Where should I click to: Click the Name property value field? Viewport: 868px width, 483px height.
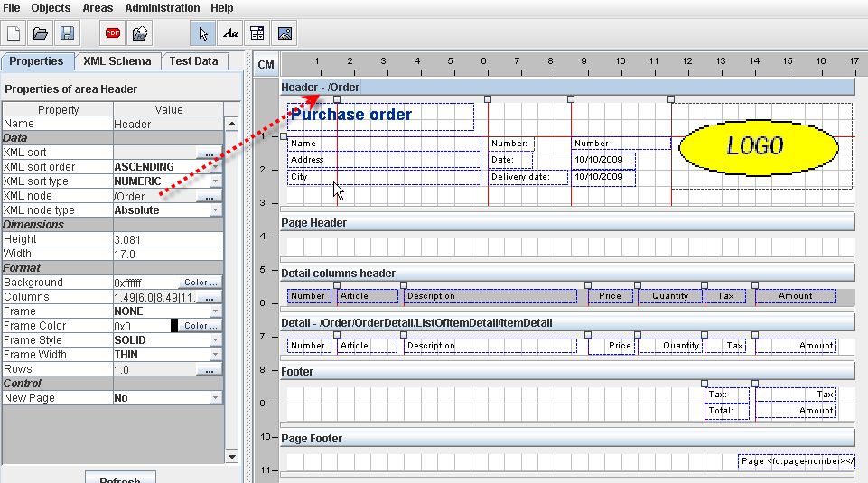pos(168,124)
